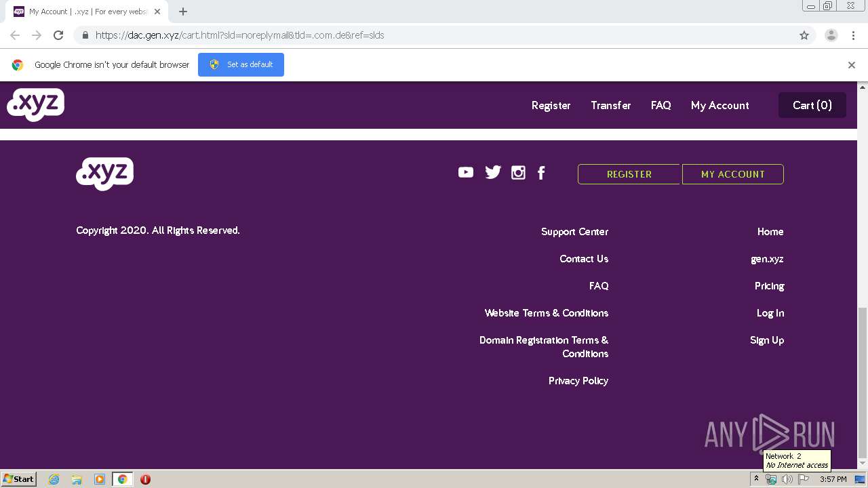Screen dimensions: 868x488
Task: Open the Pricing footer link
Action: coord(769,286)
